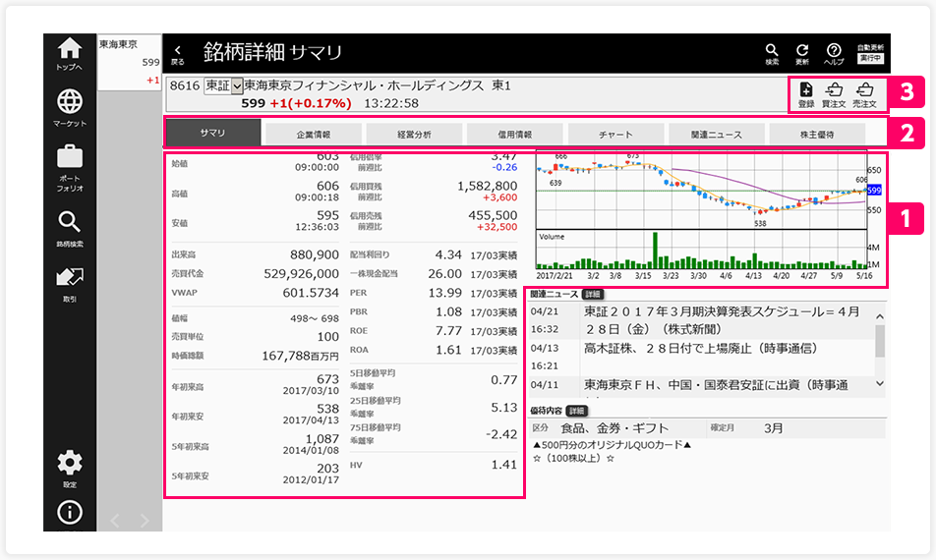The image size is (936, 560).
Task: Click the search magnifier in header
Action: pos(772,54)
